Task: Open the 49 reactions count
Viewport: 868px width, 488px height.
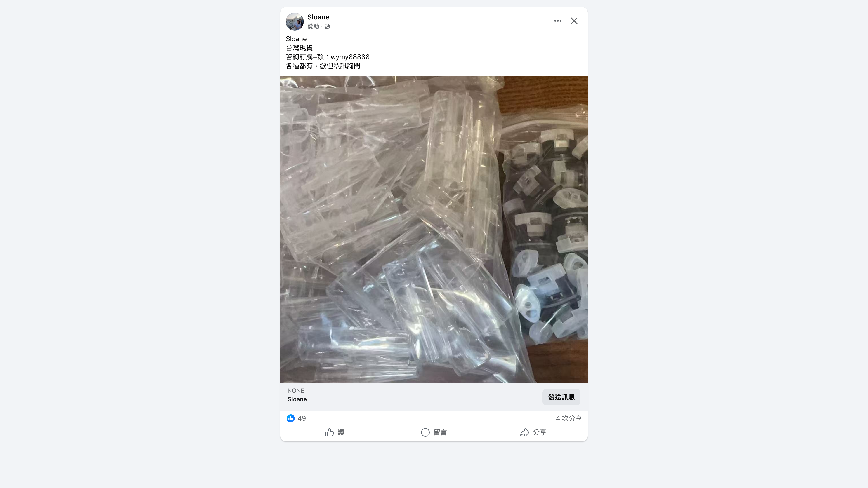Action: coord(302,418)
